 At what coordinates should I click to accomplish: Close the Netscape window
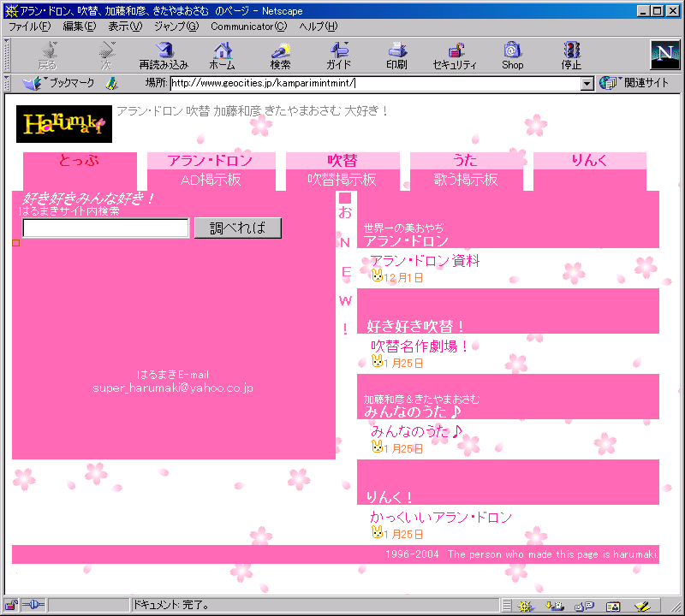[x=672, y=11]
